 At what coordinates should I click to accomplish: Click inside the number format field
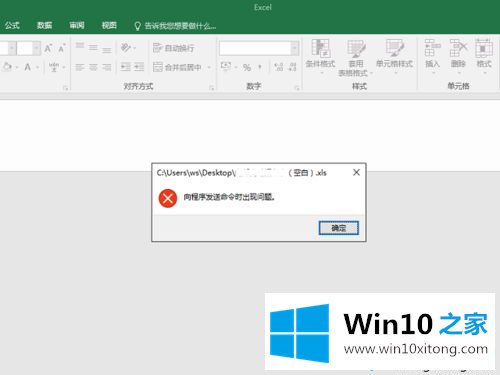coord(255,48)
